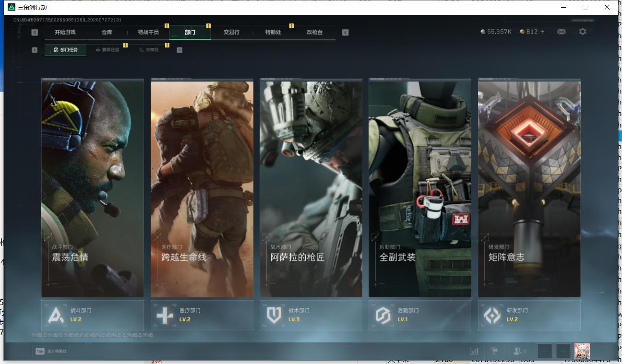The height and width of the screenshot is (364, 622).
Task: Minimize the 三角洲行动 window
Action: pyautogui.click(x=563, y=7)
